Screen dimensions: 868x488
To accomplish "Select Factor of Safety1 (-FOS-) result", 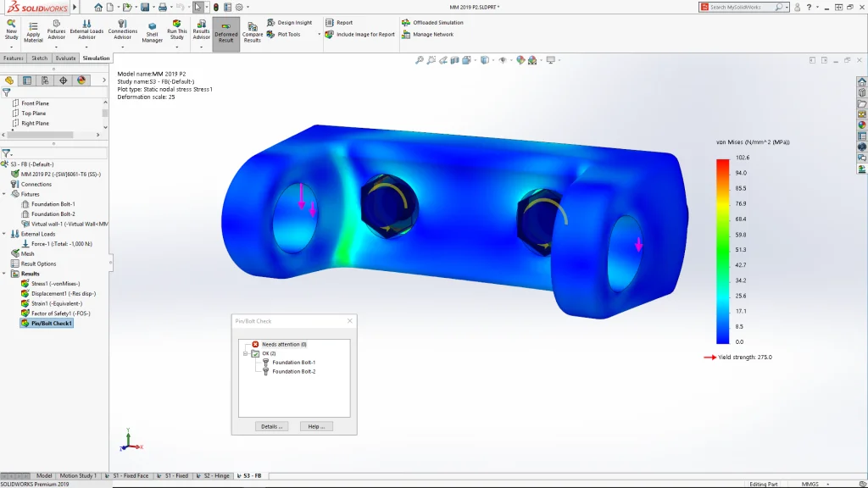I will (x=60, y=313).
